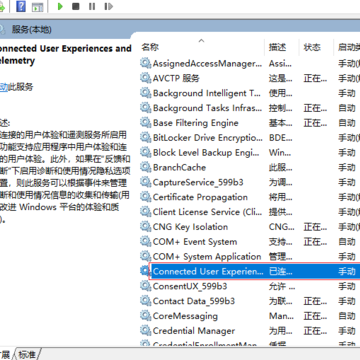Select the Certificate Propagation service name
360x360 pixels.
point(200,197)
